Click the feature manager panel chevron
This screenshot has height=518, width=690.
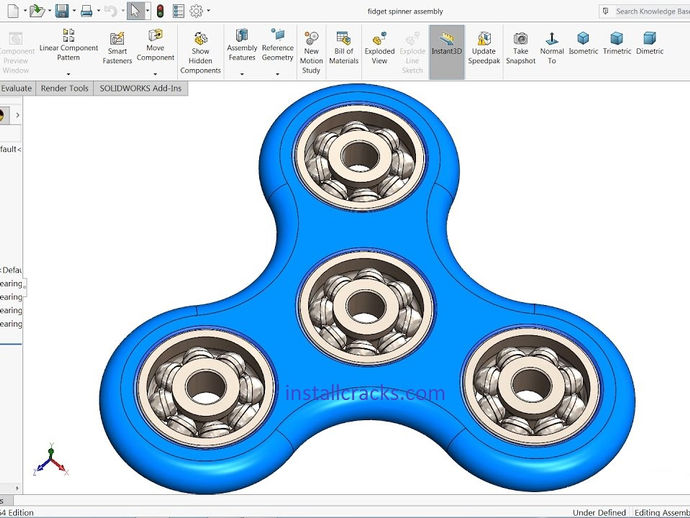(17, 115)
